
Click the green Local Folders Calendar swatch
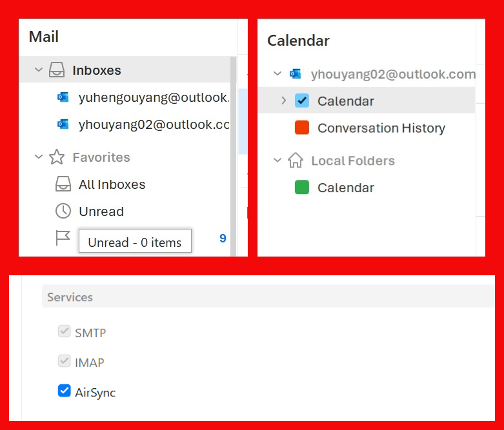302,188
